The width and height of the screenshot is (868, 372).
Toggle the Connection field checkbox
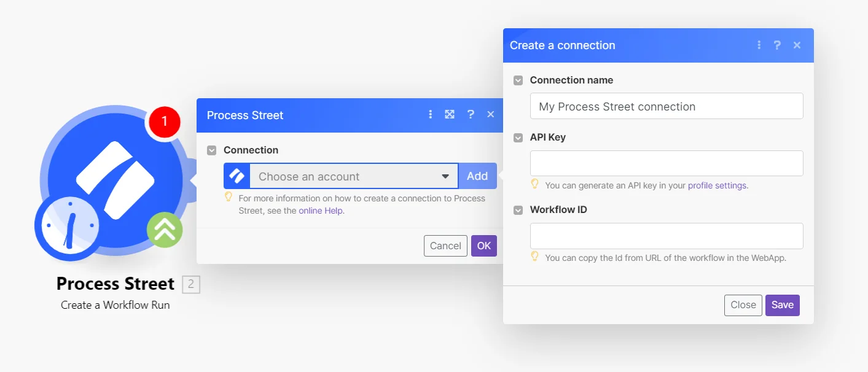[212, 150]
